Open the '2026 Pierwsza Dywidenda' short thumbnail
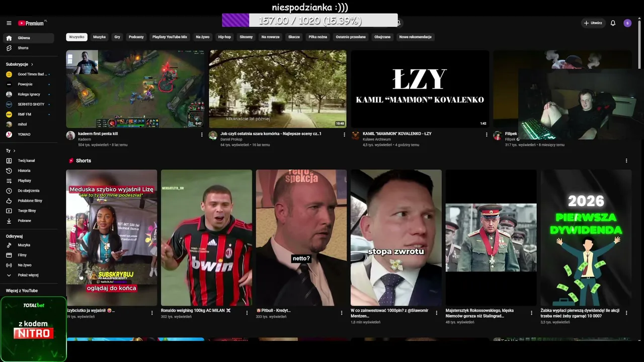The width and height of the screenshot is (644, 362). 586,237
